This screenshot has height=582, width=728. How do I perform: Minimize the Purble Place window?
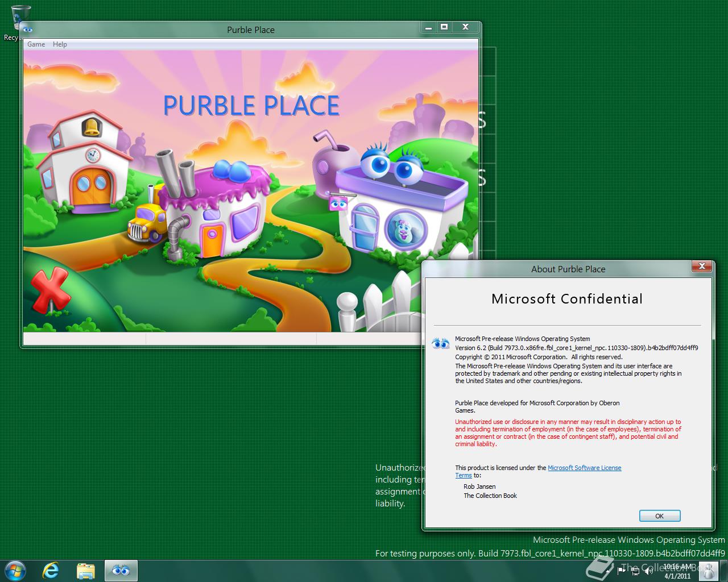click(x=429, y=27)
